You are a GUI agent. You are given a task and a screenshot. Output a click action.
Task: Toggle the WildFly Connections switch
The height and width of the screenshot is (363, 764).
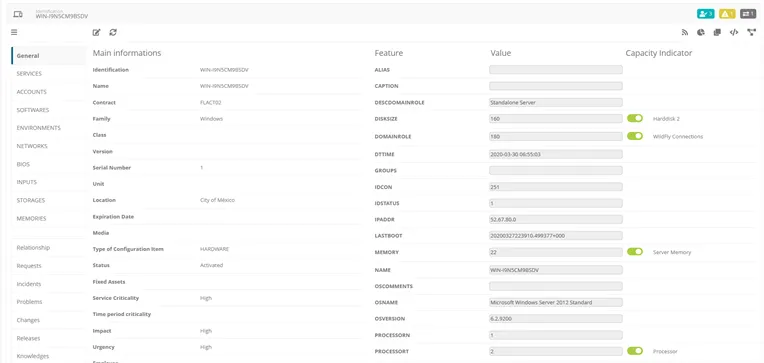635,136
